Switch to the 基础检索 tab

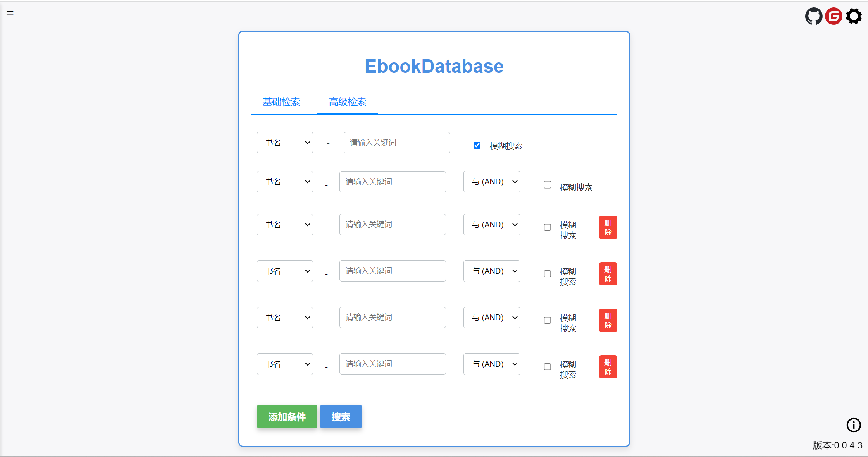(x=281, y=102)
